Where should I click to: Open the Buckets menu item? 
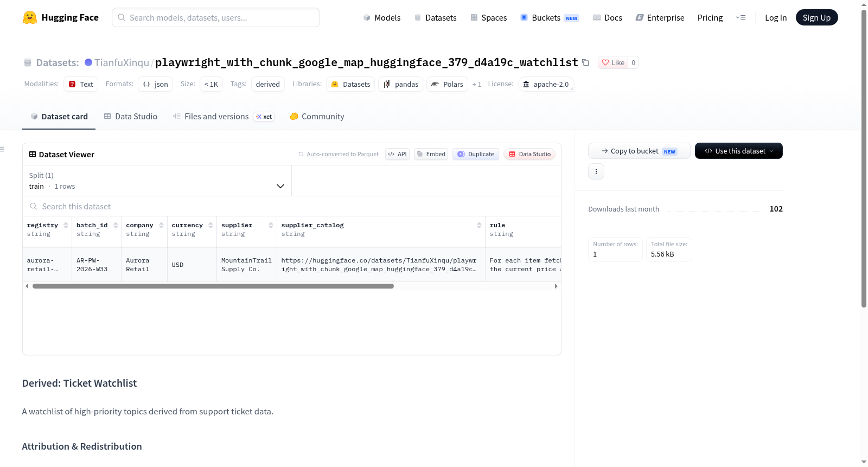coord(550,17)
